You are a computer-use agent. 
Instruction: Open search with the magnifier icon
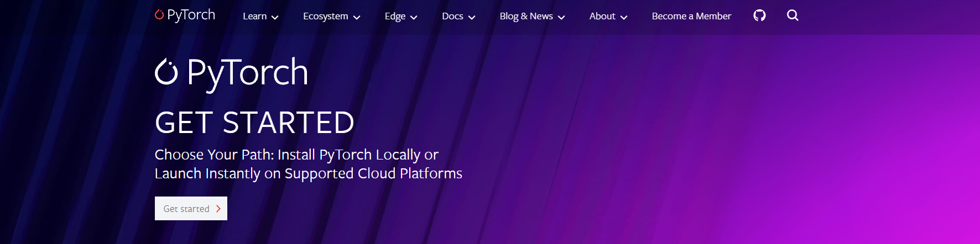point(793,15)
